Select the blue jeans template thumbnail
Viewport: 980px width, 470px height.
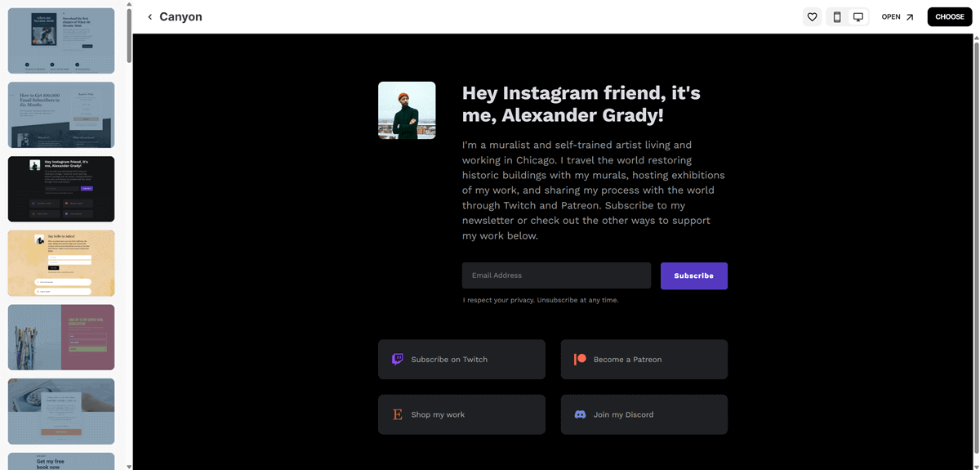[61, 411]
